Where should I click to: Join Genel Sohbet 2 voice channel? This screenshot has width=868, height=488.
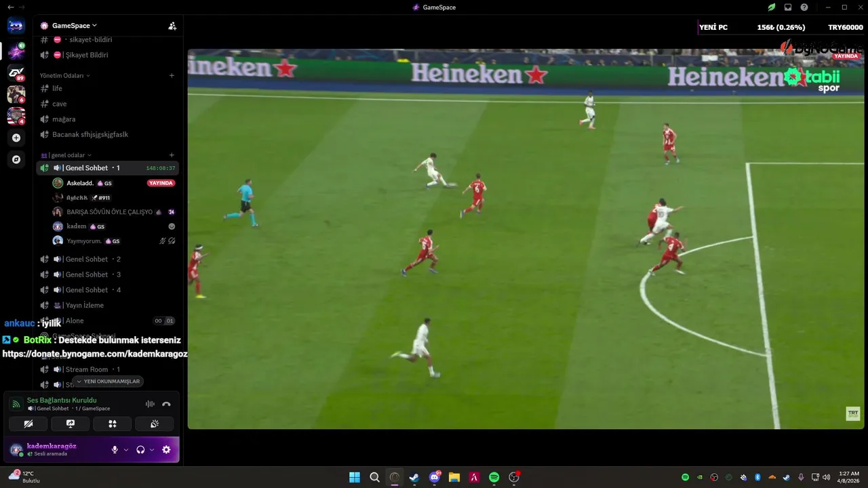tap(108, 259)
